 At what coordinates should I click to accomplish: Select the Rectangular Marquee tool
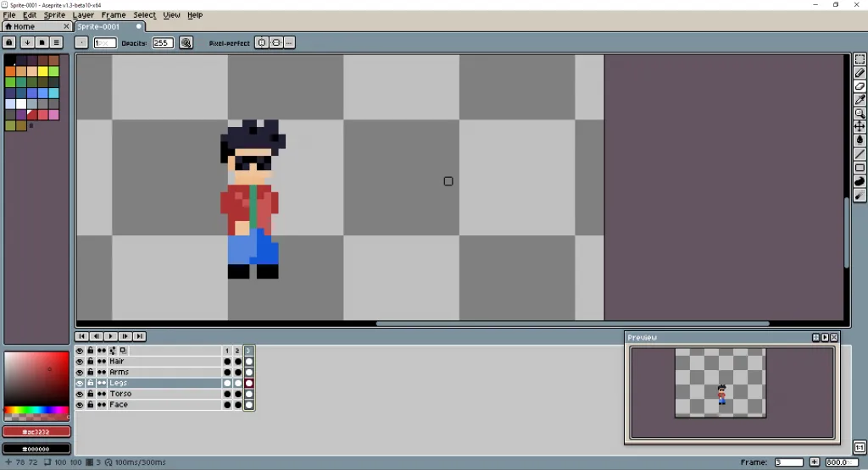coord(860,59)
